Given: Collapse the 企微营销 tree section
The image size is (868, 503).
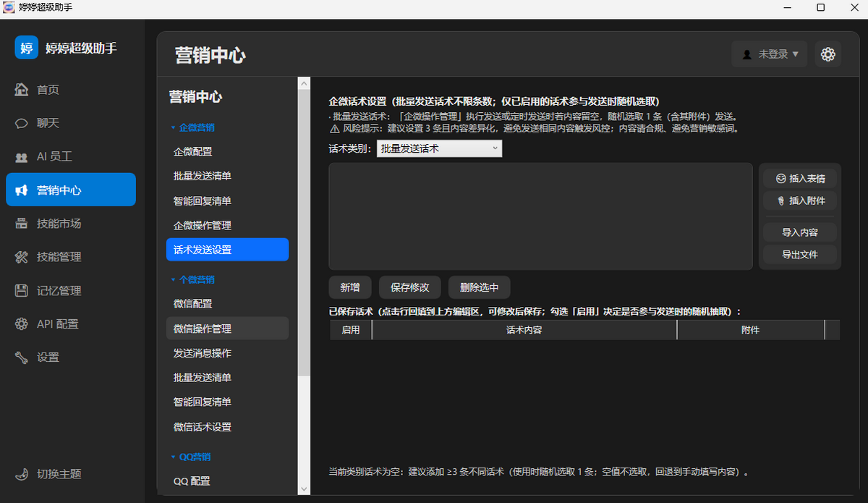Looking at the screenshot, I should [x=192, y=127].
